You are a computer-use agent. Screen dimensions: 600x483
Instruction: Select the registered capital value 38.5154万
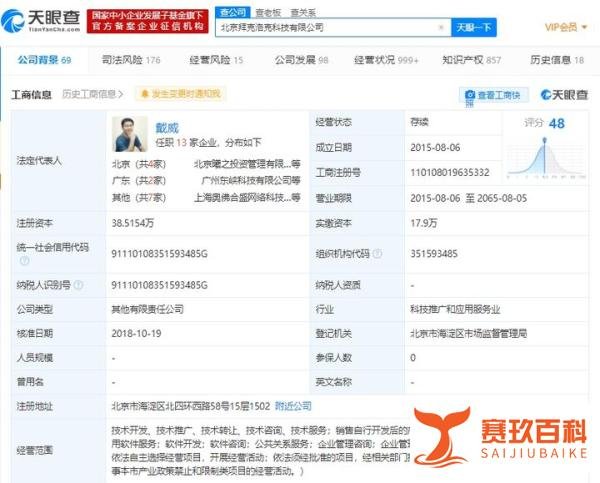click(x=133, y=223)
